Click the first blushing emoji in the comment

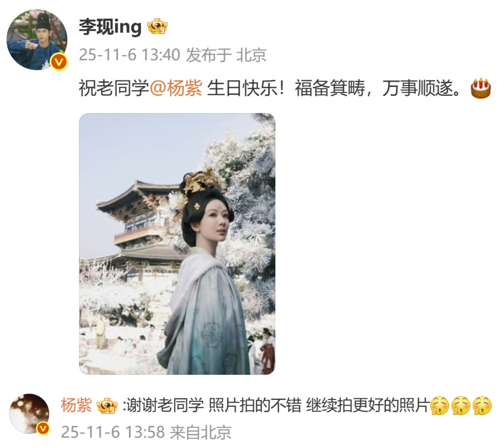click(x=439, y=406)
